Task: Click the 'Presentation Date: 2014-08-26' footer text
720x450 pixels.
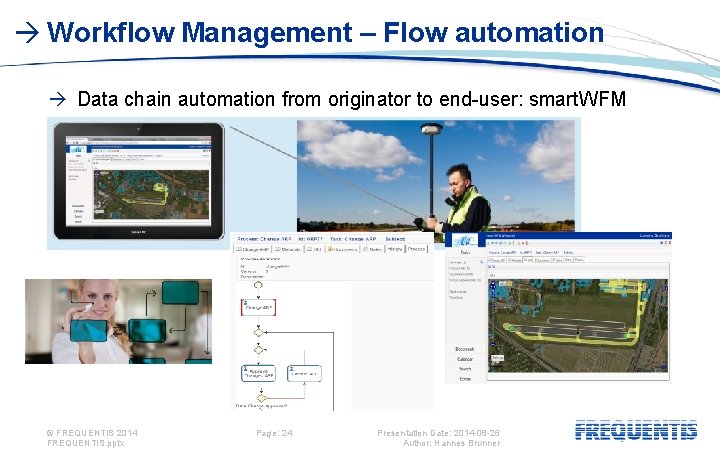Action: point(439,433)
